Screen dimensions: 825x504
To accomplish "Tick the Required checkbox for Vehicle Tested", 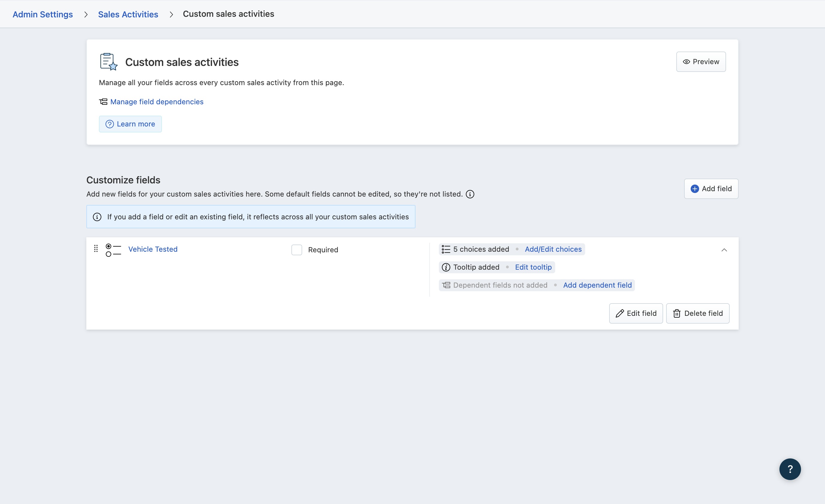I will [x=297, y=250].
